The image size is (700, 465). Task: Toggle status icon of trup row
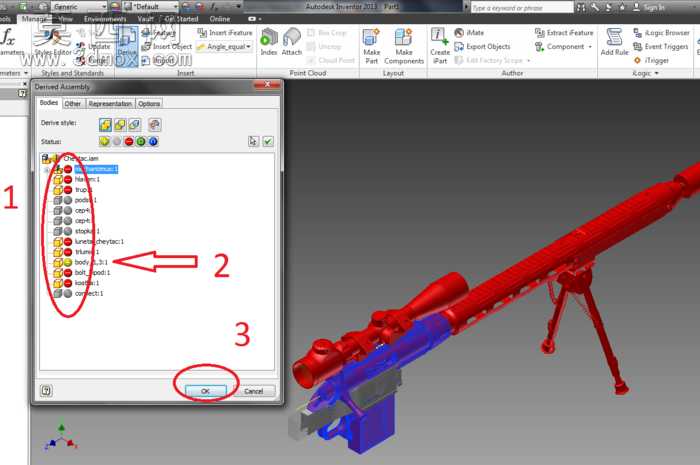coord(68,190)
